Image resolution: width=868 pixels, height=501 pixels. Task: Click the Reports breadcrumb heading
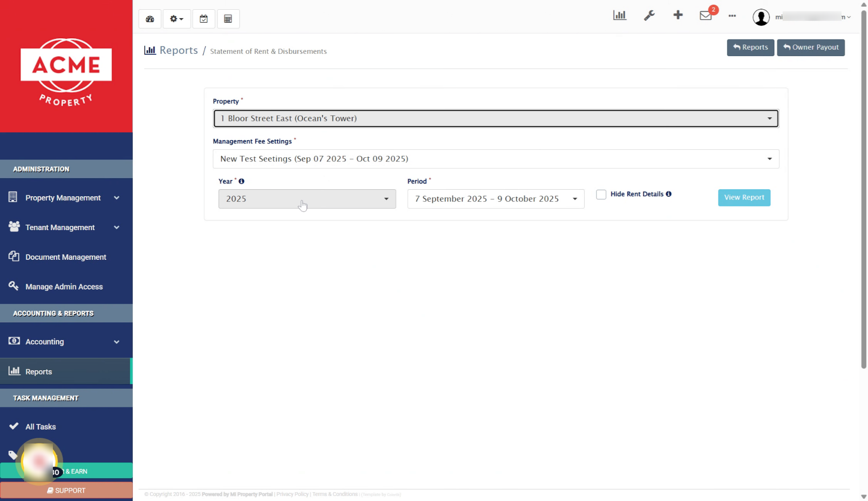coord(179,50)
